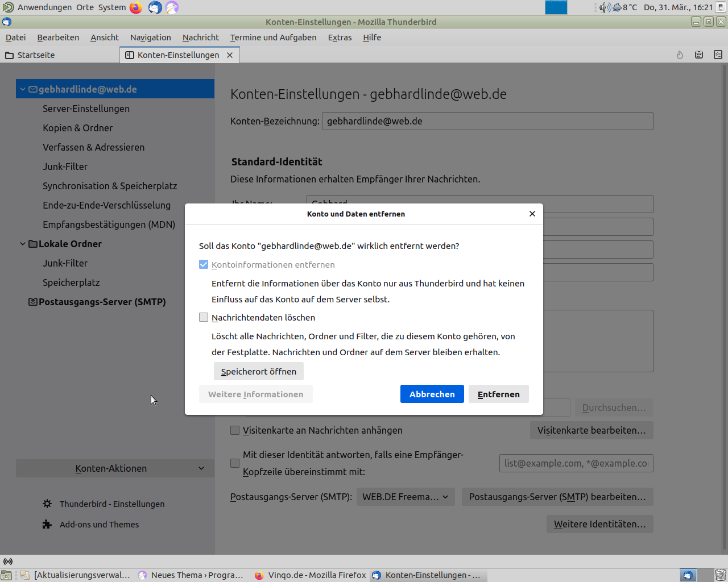The height and width of the screenshot is (582, 728).
Task: Switch to the Startseite tab
Action: tap(60, 55)
